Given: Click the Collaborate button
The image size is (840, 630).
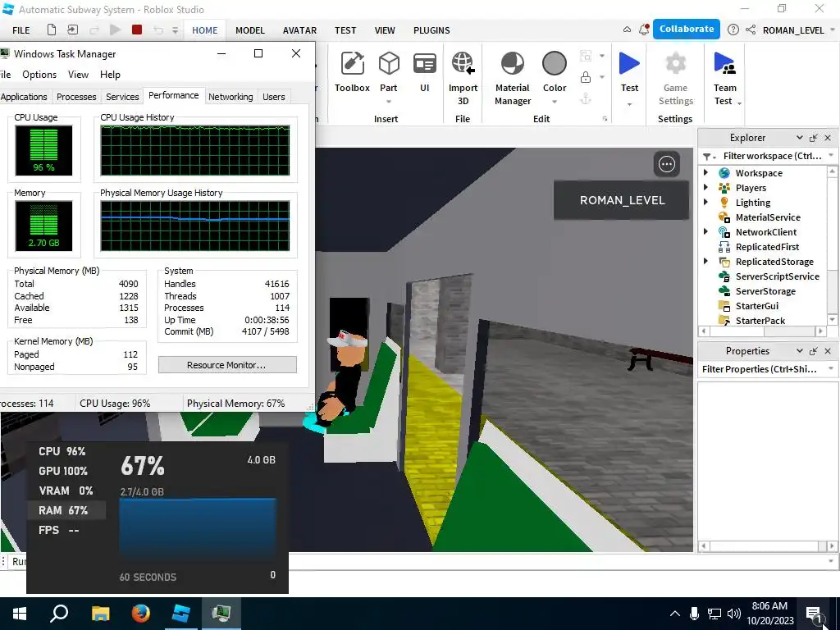Looking at the screenshot, I should coord(687,29).
